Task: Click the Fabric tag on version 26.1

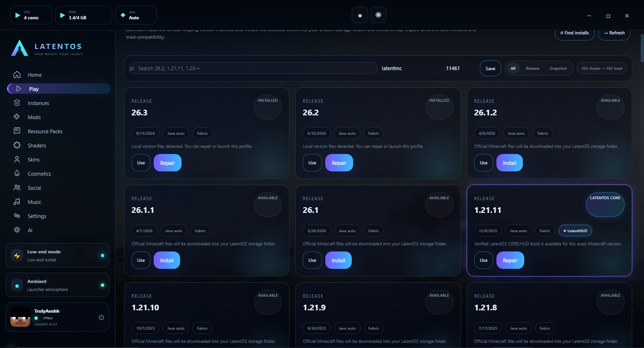Action: pos(373,231)
